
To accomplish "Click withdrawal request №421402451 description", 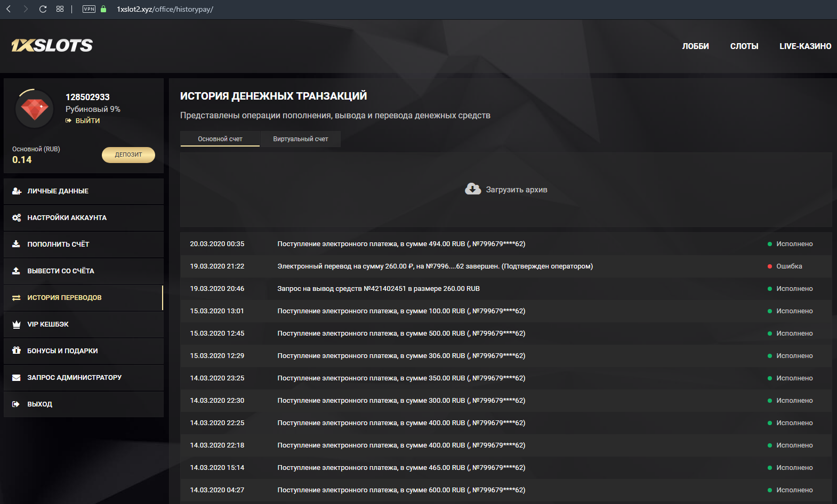I will (379, 289).
